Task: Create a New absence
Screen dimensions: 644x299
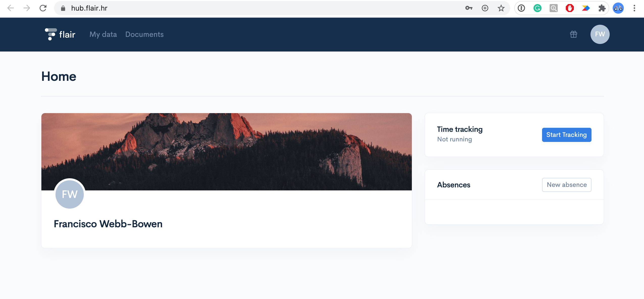Action: click(567, 185)
